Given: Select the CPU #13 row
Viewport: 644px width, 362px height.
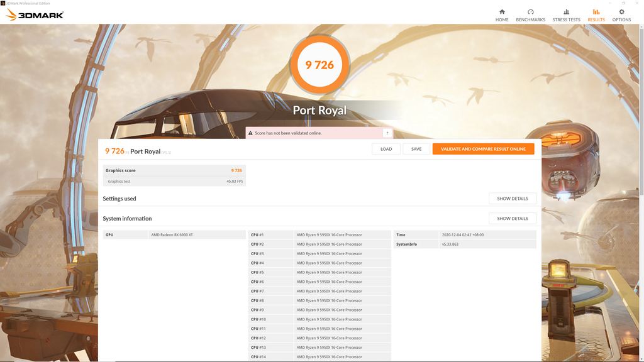Looking at the screenshot, I should coord(319,348).
